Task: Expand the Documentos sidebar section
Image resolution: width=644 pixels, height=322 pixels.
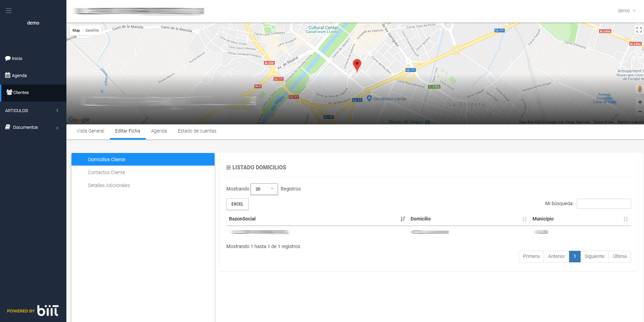Action: pos(33,127)
